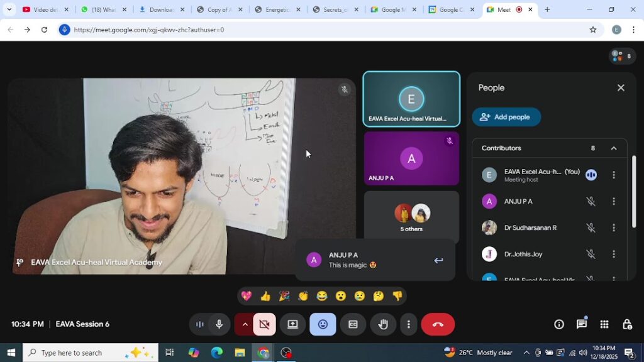
Task: Open the more call options menu
Action: pos(408,324)
